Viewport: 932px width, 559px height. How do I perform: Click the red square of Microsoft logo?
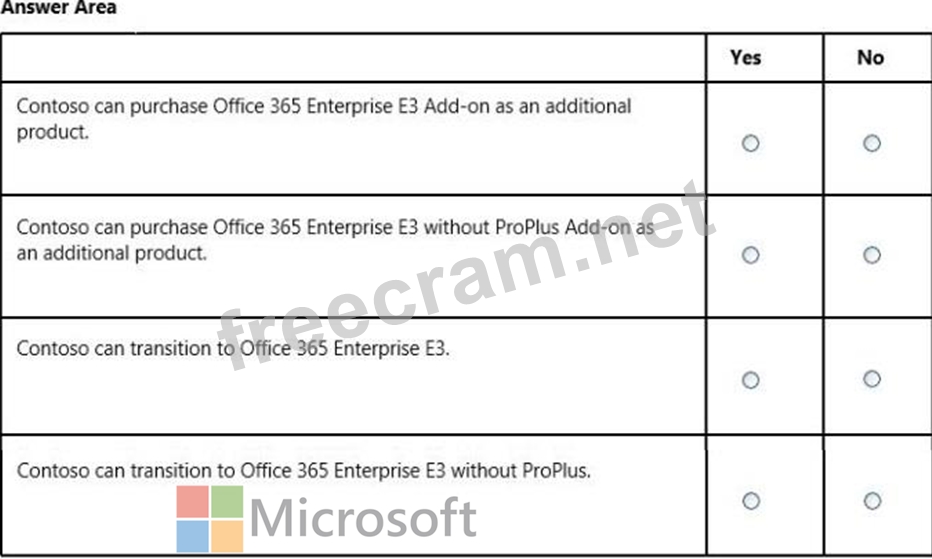(193, 502)
